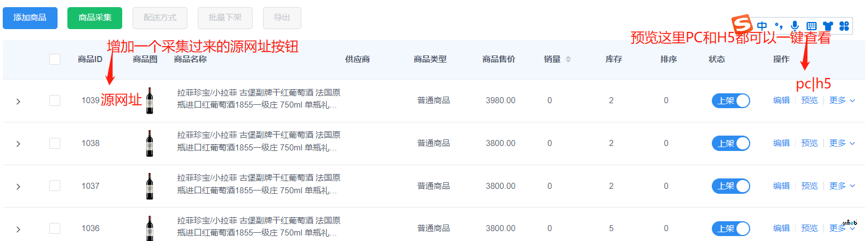868x241 pixels.
Task: Click wine bottle thumbnail of product 1038
Action: (x=150, y=143)
